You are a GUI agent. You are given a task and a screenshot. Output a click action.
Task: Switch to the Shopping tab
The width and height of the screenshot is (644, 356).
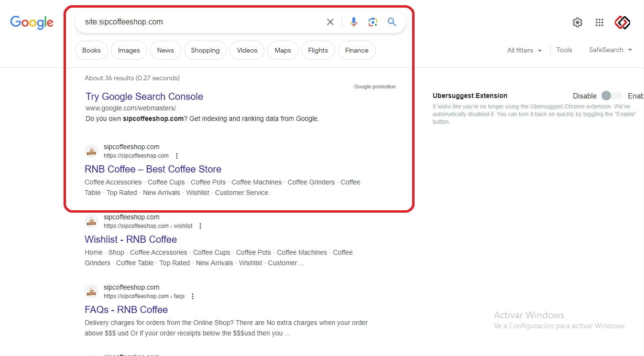click(x=205, y=50)
